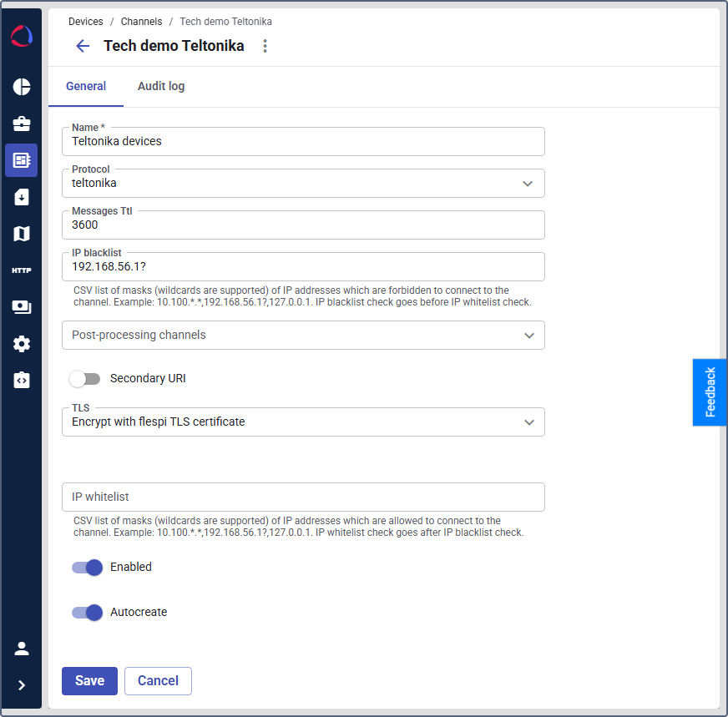Image resolution: width=728 pixels, height=717 pixels.
Task: Open the map icon in sidebar
Action: click(x=22, y=234)
